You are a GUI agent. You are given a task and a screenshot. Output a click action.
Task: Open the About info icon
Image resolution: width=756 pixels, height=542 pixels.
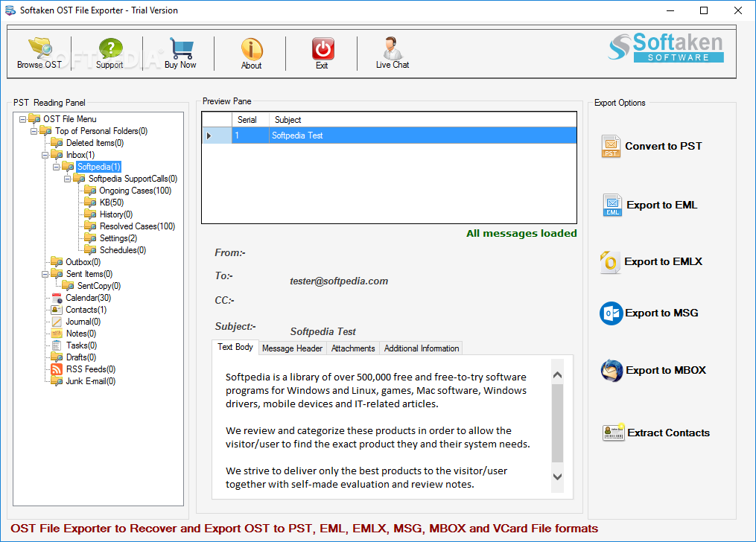click(x=252, y=49)
